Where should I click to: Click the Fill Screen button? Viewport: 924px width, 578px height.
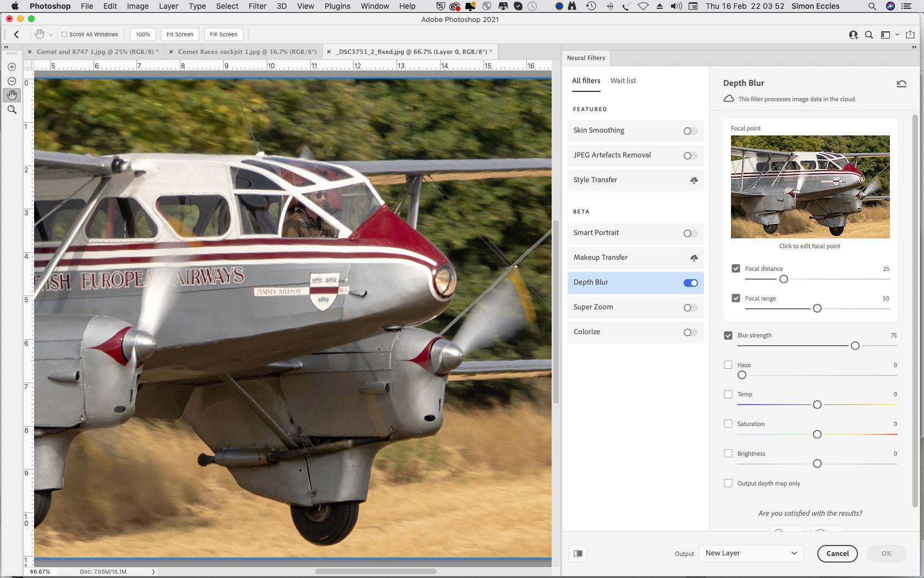pos(223,34)
